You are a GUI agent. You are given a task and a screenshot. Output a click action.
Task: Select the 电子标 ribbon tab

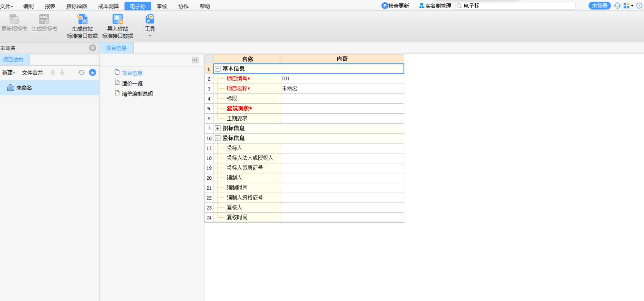(x=138, y=6)
